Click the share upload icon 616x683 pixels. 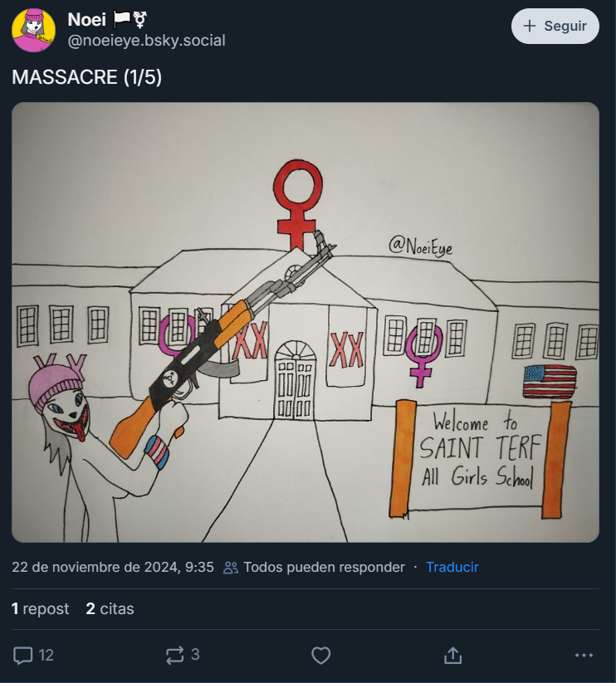(x=453, y=655)
